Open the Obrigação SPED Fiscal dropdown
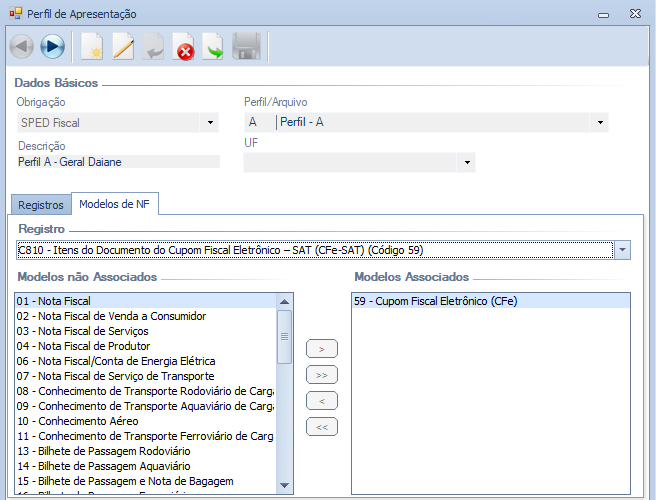This screenshot has width=656, height=500. [x=210, y=123]
